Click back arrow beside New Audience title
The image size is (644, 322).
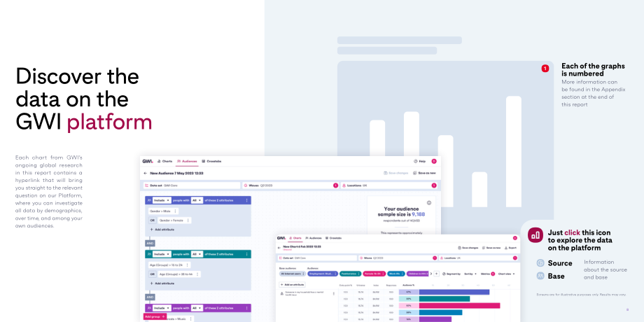(146, 174)
